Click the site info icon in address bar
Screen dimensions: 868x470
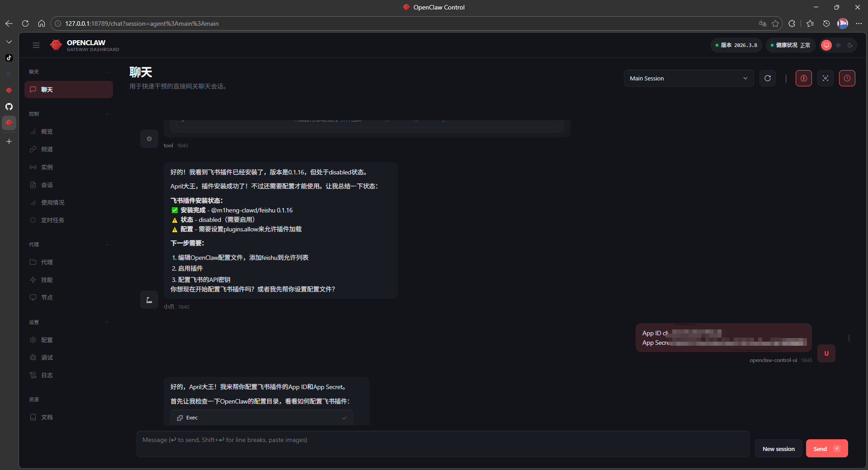(58, 23)
